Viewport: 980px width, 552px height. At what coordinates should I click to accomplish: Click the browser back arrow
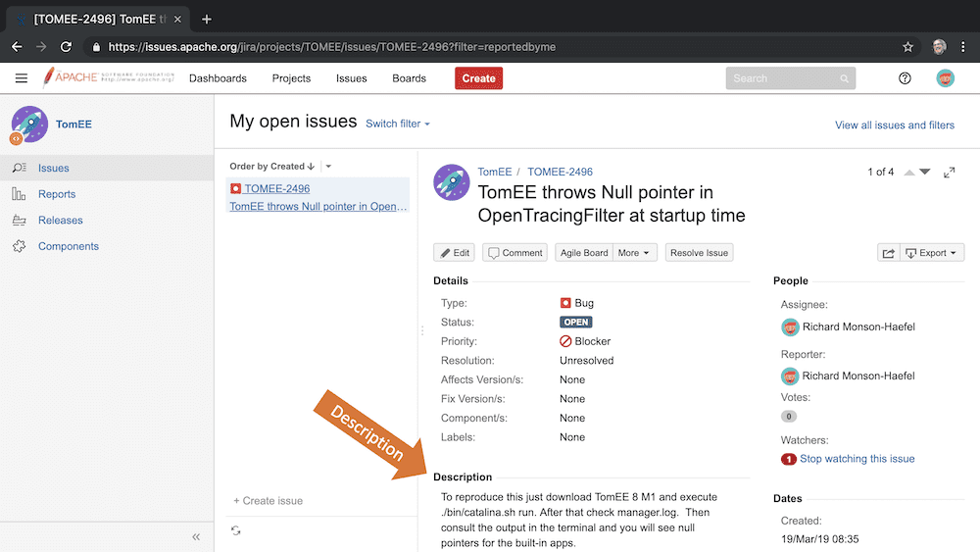[17, 47]
